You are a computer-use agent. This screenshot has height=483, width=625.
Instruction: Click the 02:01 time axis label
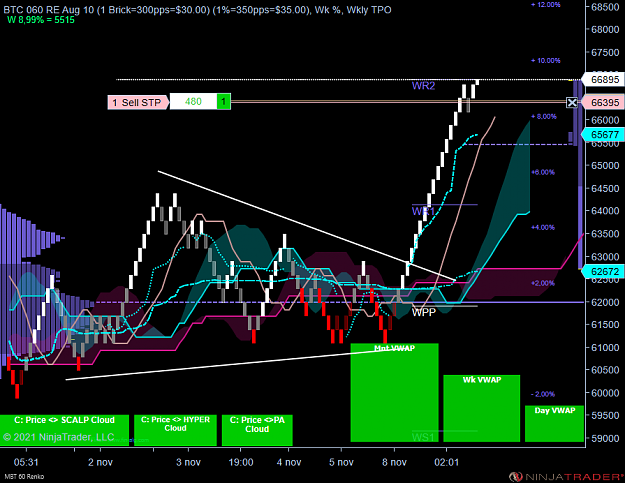(446, 462)
